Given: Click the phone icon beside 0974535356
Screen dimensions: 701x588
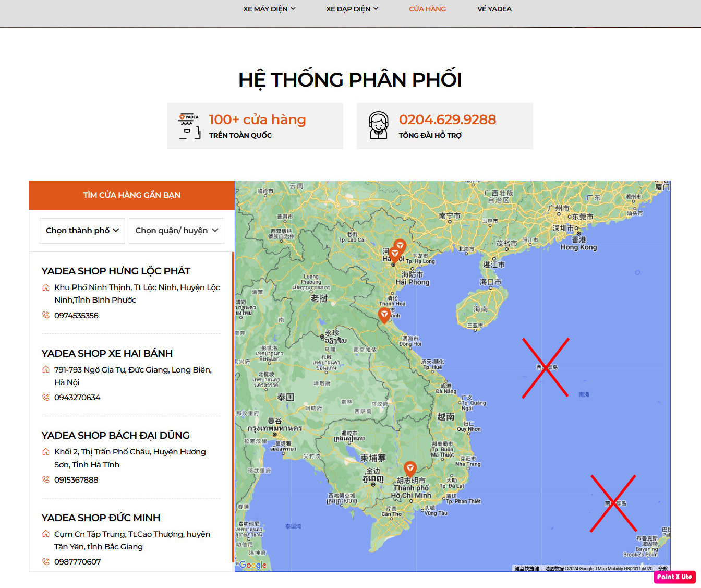Looking at the screenshot, I should pos(46,315).
